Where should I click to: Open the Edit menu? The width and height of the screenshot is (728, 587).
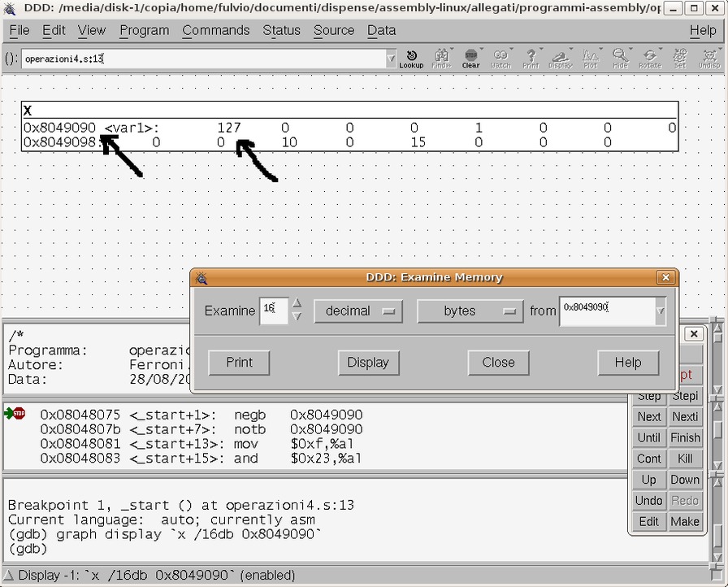click(54, 30)
